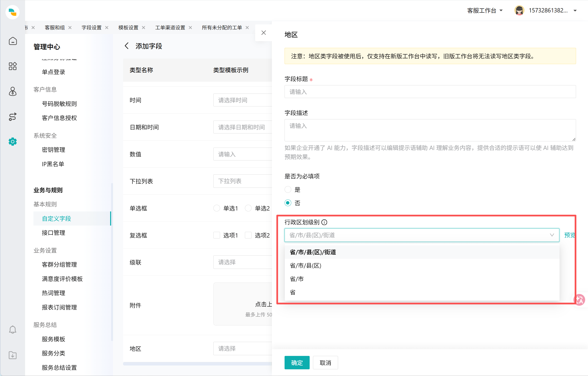This screenshot has width=588, height=376.
Task: Open 热词管理 menu item
Action: [54, 293]
